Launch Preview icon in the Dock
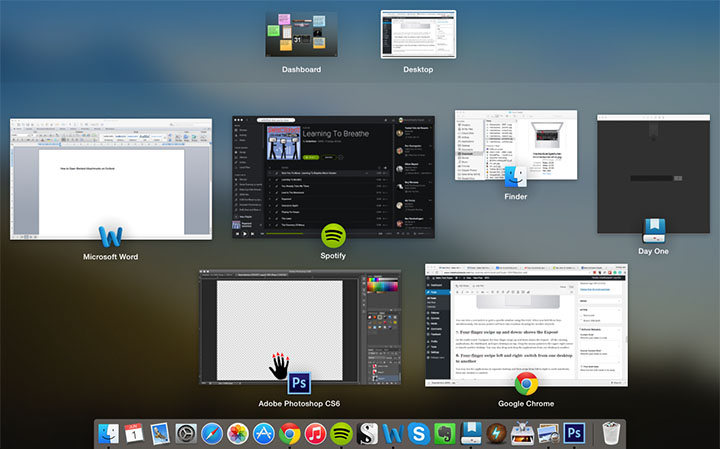This screenshot has width=720, height=449. point(548,433)
